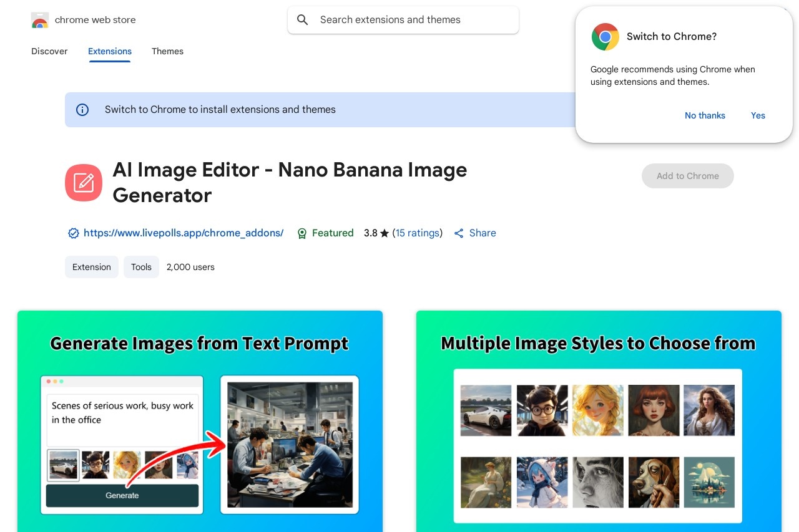Click the Extension category chip
The width and height of the screenshot is (799, 532).
pos(92,267)
